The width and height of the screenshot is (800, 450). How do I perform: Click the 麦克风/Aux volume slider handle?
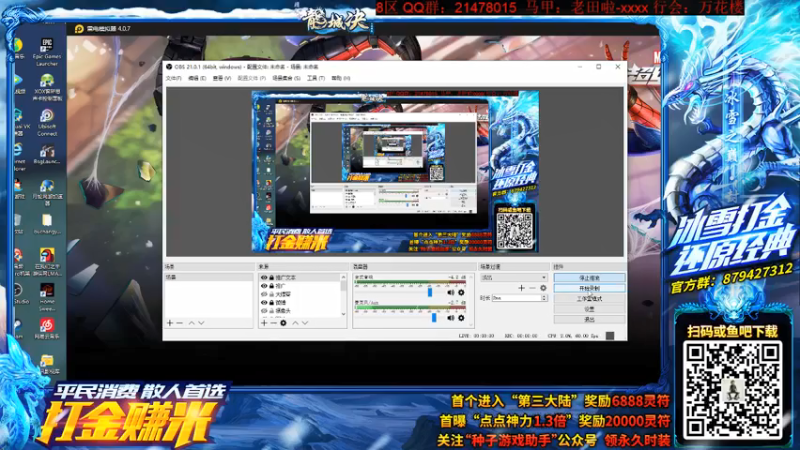pos(434,318)
